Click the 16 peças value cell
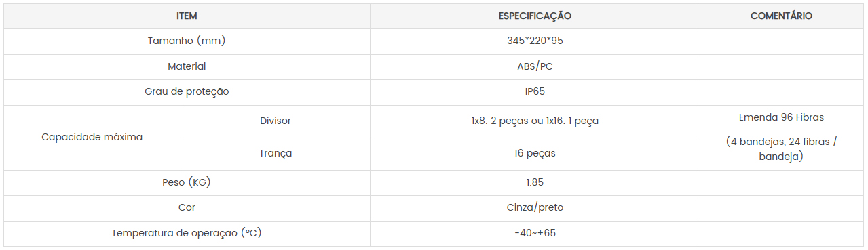 535,154
